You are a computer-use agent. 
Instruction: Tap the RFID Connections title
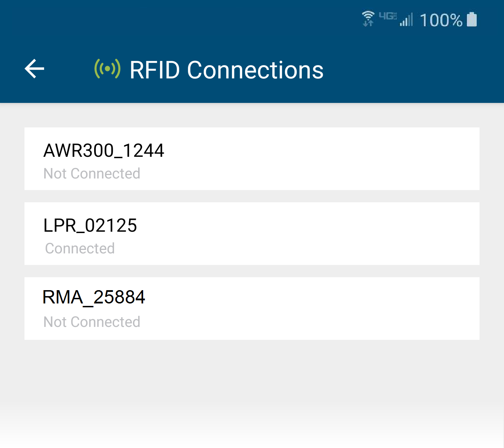(x=226, y=70)
